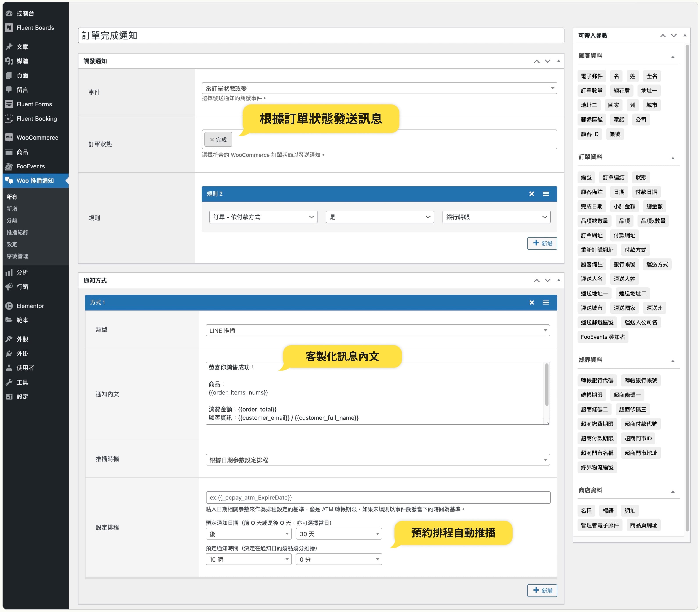Open the 控制台 dashboard icon

pyautogui.click(x=9, y=13)
